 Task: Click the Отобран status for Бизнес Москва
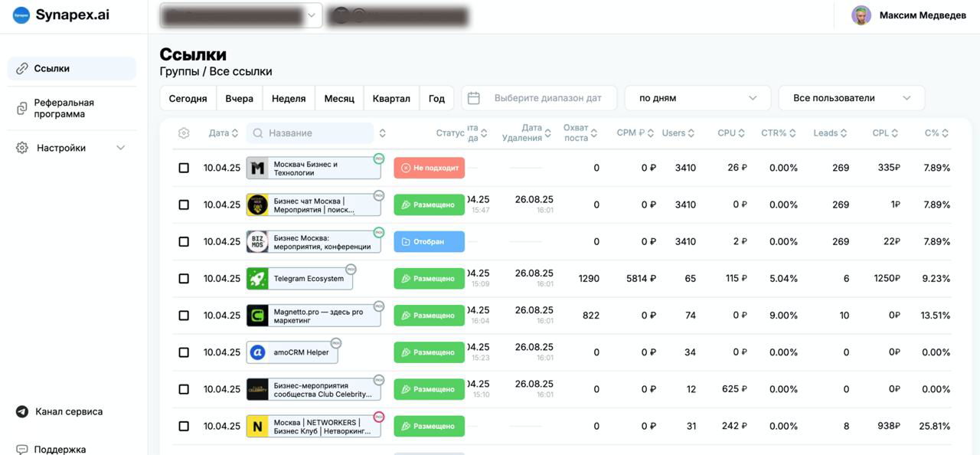point(429,241)
